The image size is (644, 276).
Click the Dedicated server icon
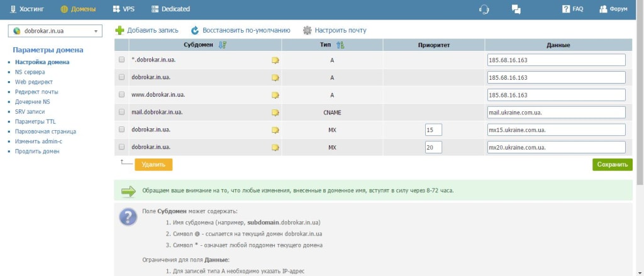155,9
